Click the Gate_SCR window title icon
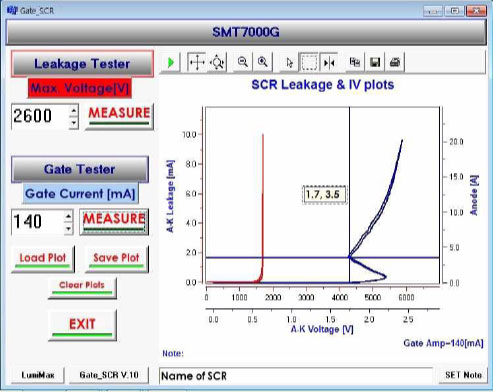The width and height of the screenshot is (493, 392). (12, 10)
